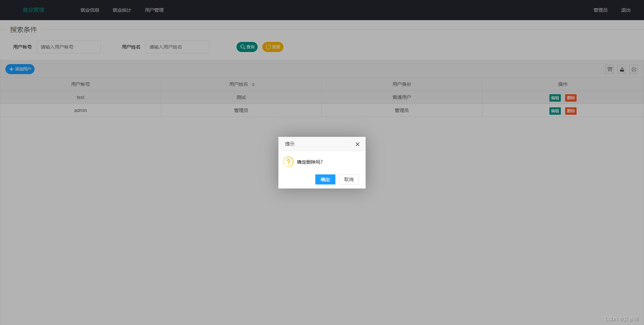Click the print icon in the table toolbar
This screenshot has height=325, width=644.
634,69
